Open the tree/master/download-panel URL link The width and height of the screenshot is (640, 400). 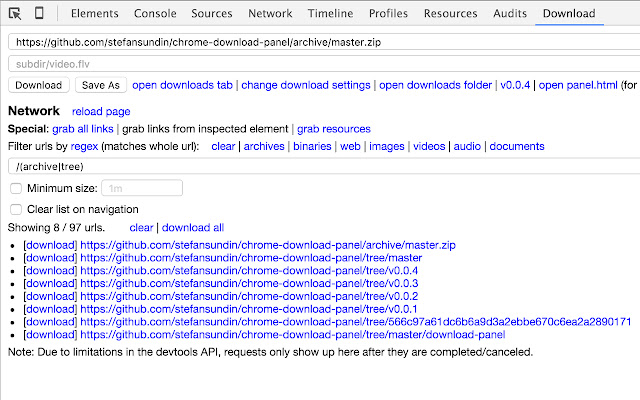click(293, 335)
